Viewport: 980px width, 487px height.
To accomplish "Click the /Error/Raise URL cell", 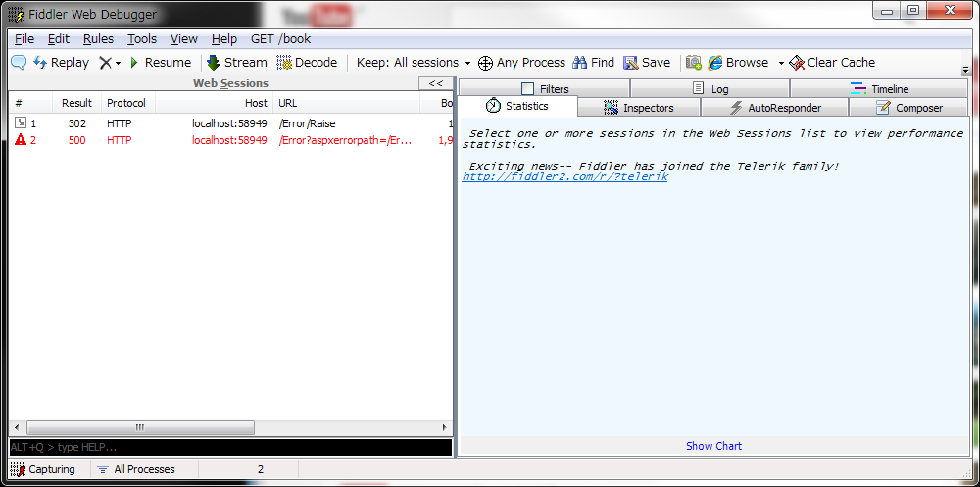I will point(307,123).
